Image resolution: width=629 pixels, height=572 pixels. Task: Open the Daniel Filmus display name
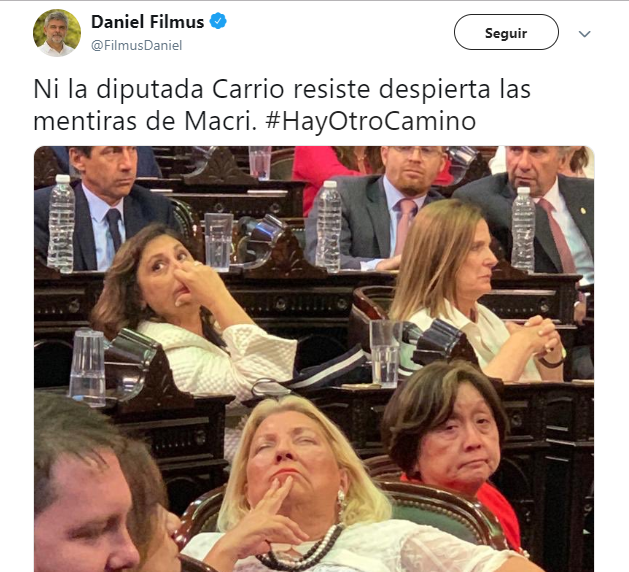tap(148, 22)
